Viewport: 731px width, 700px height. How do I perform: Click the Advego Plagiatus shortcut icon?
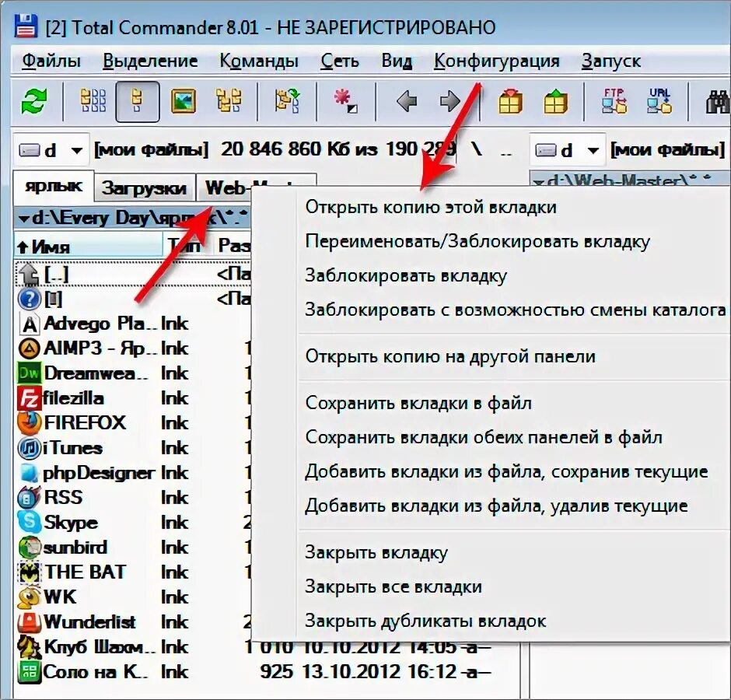point(30,324)
